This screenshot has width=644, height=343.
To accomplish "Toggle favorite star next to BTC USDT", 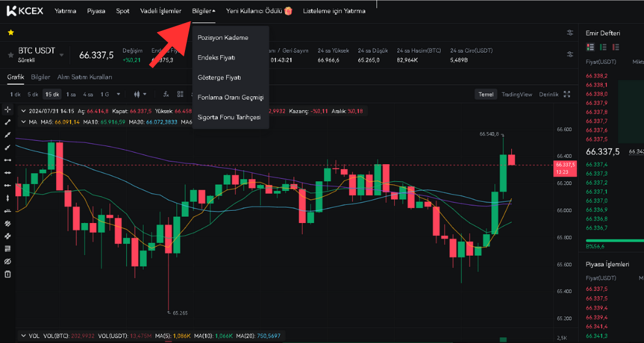I will click(x=10, y=55).
